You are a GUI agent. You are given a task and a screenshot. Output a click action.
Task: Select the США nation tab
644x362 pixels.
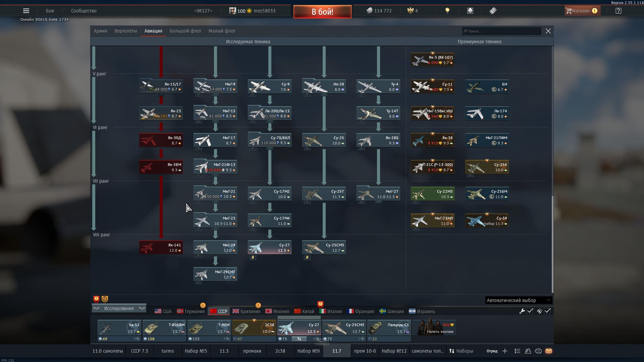(163, 311)
